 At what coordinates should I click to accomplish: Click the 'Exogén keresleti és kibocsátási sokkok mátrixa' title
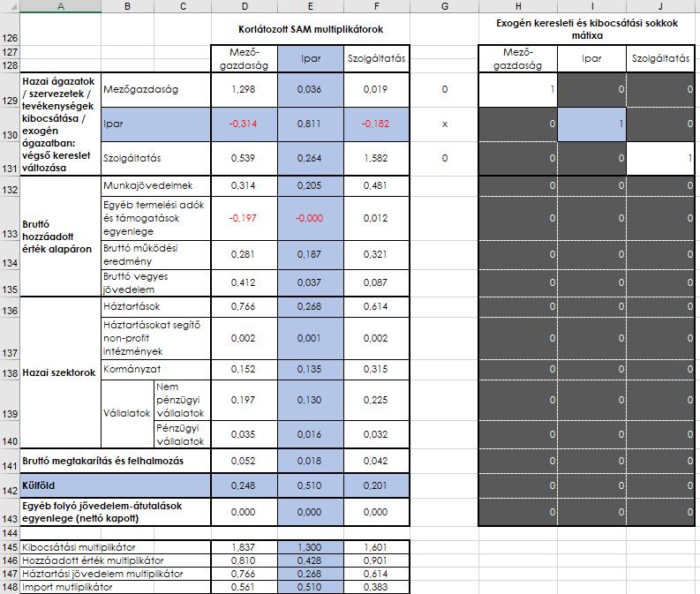[587, 29]
